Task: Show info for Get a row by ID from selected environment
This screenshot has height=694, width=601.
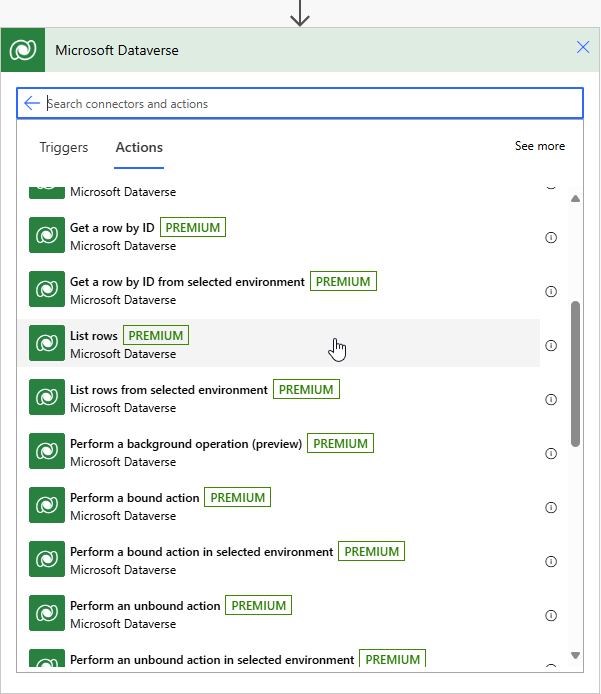Action: [551, 292]
